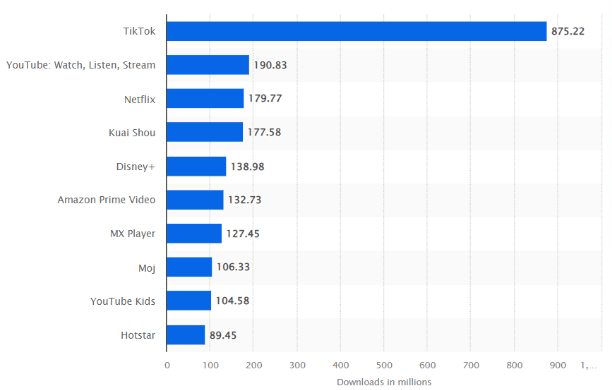Click the TikTok bar in the chart
Image resolution: width=612 pixels, height=390 pixels.
[x=356, y=31]
